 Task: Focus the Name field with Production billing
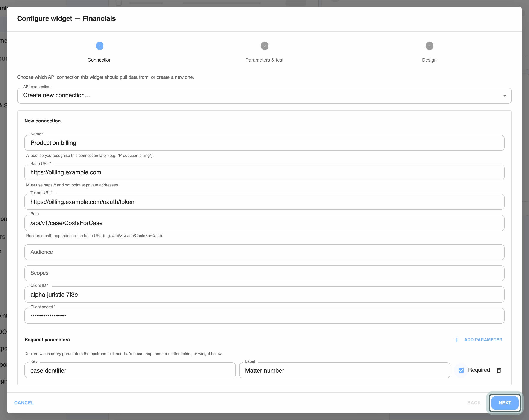(264, 143)
